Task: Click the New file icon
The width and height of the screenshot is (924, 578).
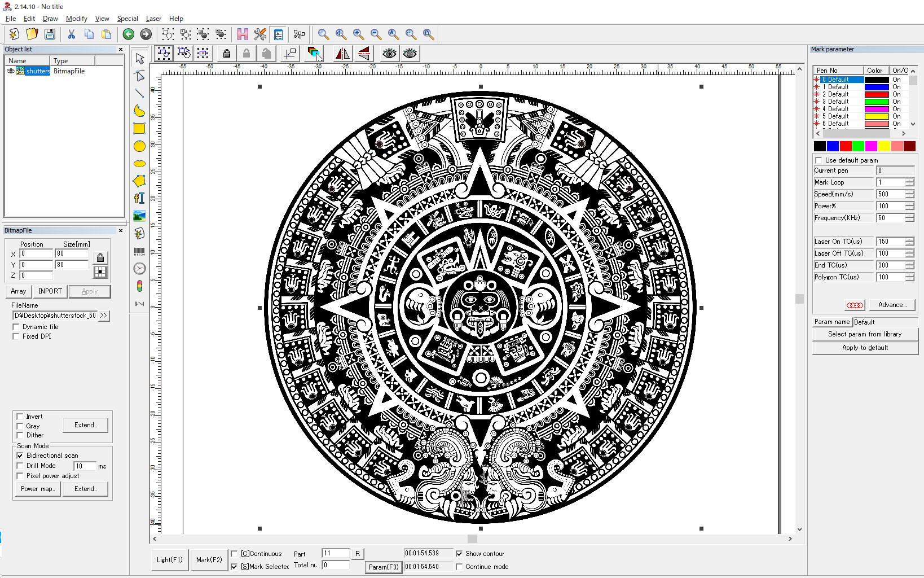Action: click(x=14, y=34)
